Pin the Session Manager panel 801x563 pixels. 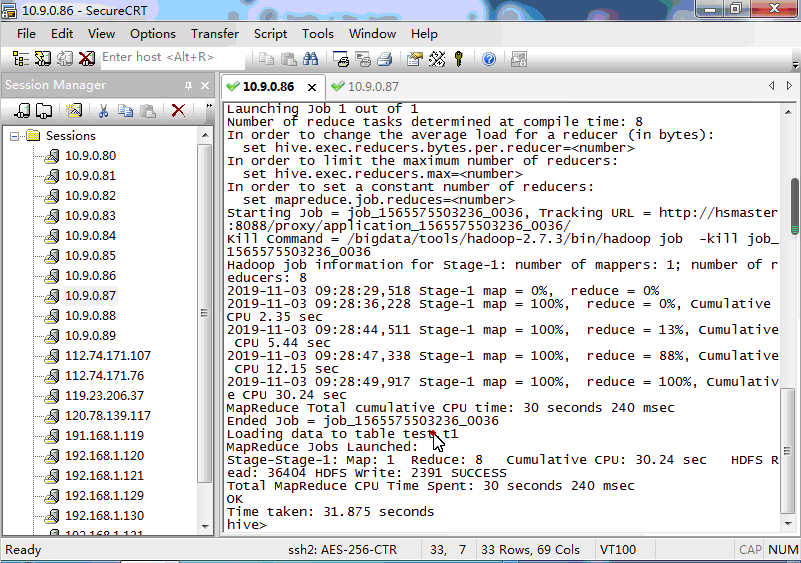(190, 86)
